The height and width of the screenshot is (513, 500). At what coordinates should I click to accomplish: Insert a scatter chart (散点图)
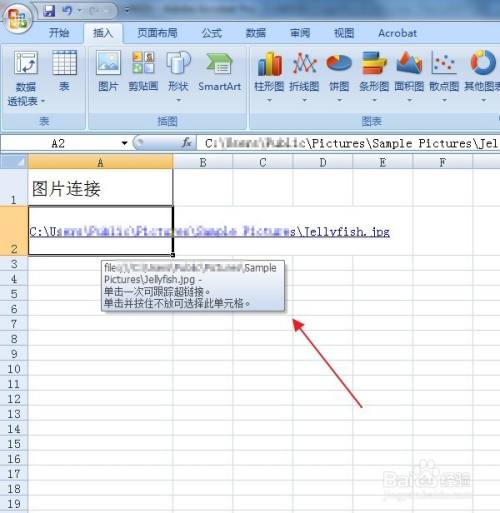444,76
